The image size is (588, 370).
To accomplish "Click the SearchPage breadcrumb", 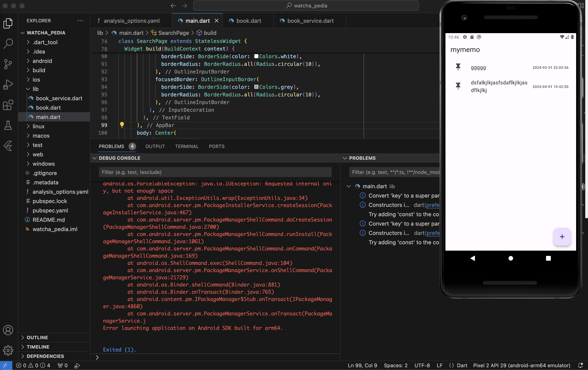I will tap(170, 33).
